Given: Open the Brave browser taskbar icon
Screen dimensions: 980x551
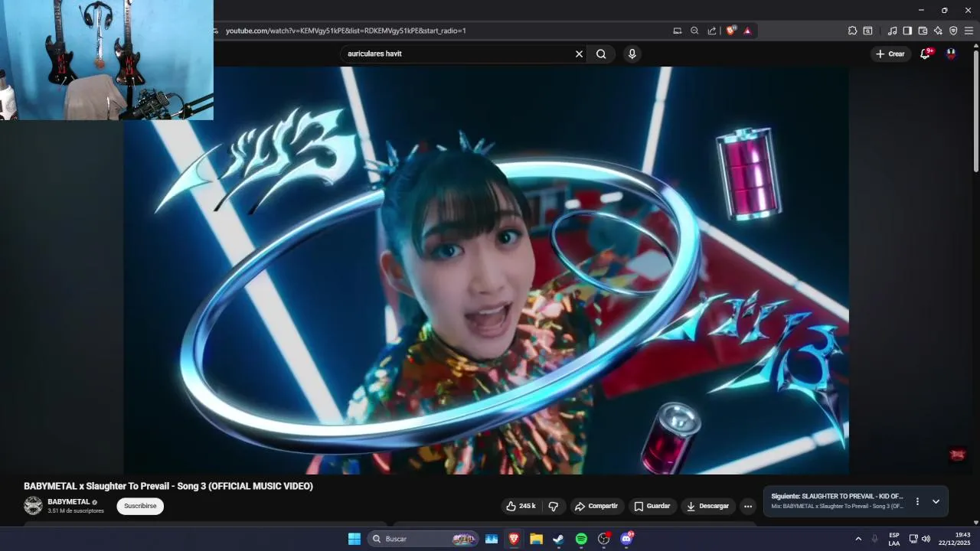Looking at the screenshot, I should pyautogui.click(x=514, y=539).
